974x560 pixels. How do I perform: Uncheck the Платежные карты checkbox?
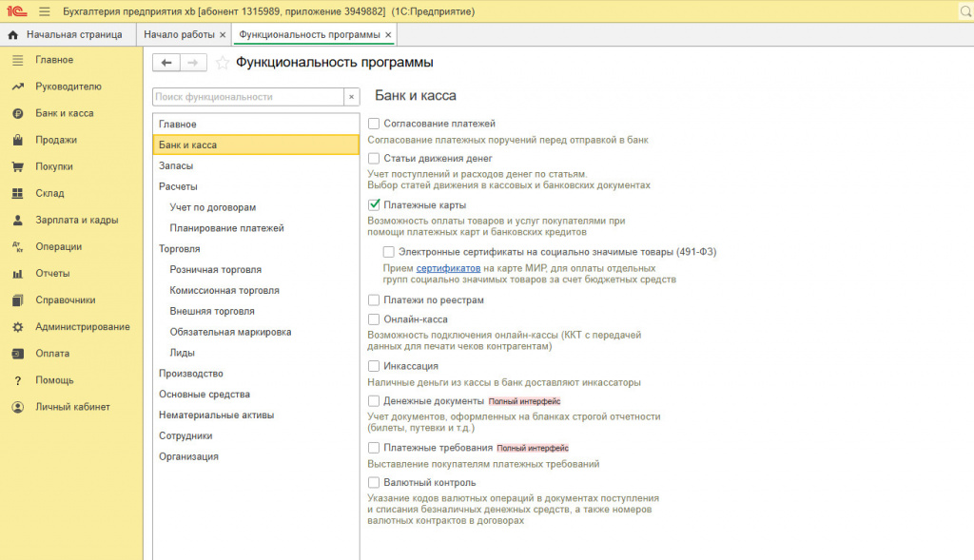[x=373, y=204]
